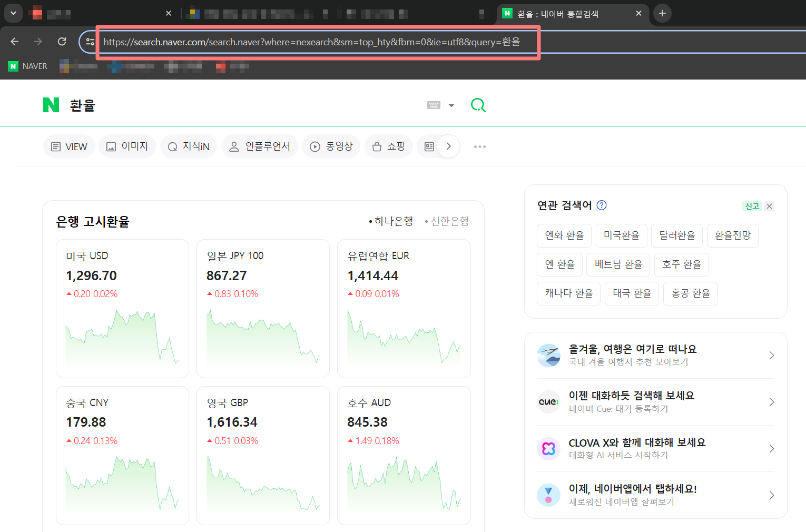This screenshot has height=532, width=806.
Task: Select the 쇼핑 search tab
Action: tap(388, 146)
